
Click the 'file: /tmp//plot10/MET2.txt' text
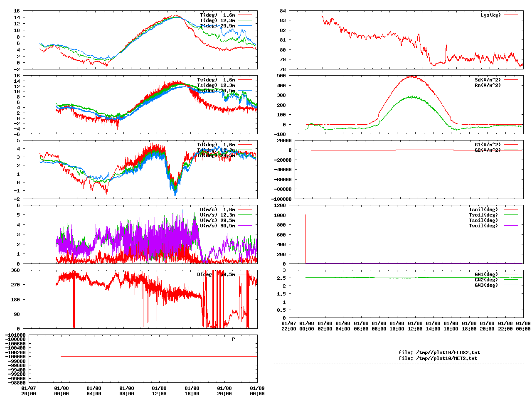tap(438, 358)
